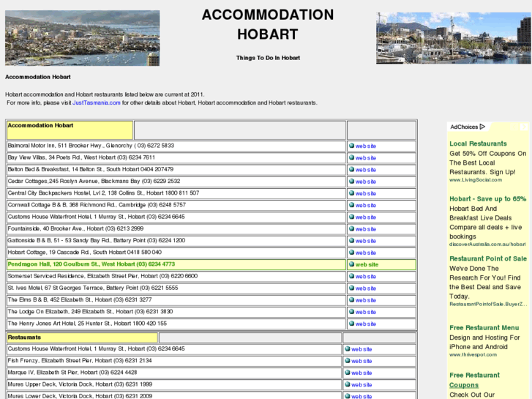The image size is (532, 399).
Task: Open the Free Restaurant Coupons ad link
Action: (x=474, y=380)
